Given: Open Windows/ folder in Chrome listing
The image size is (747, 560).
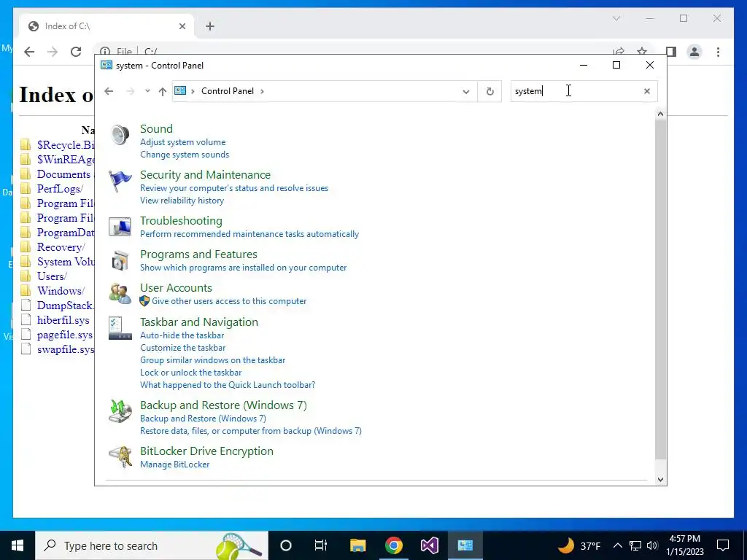Looking at the screenshot, I should (61, 291).
